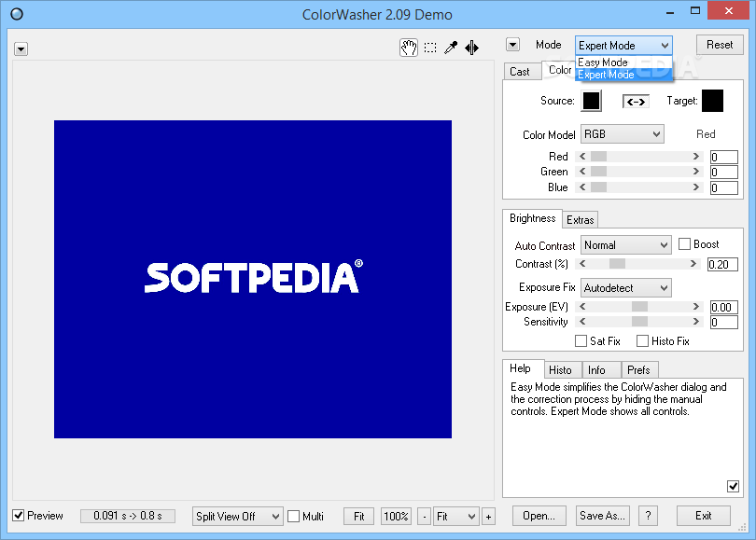Switch to the Extras tab

pos(580,220)
